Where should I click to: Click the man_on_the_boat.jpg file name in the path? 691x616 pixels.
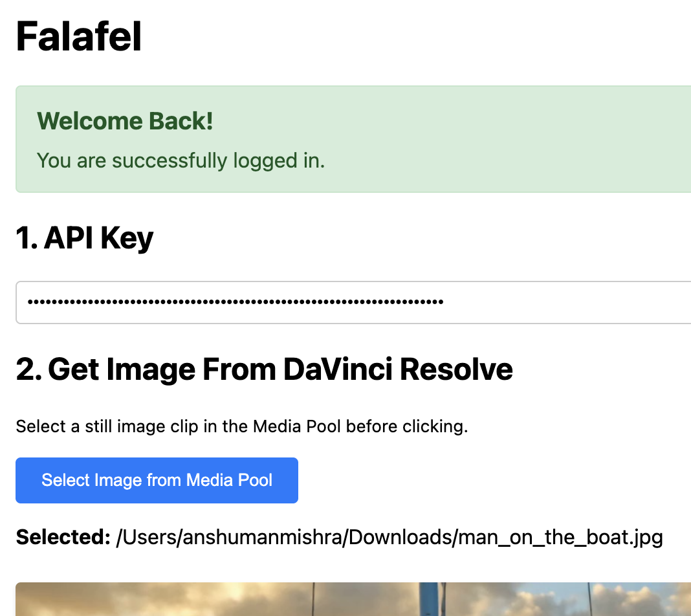coord(560,537)
